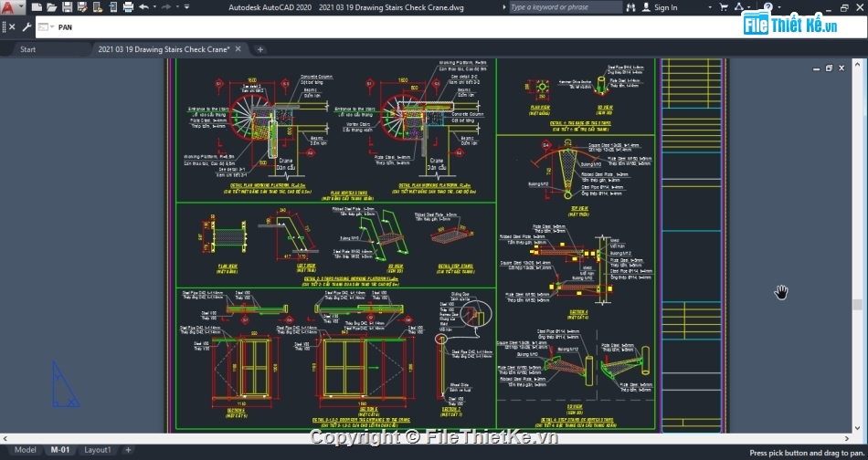Open Customize Quick Access Toolbar dropdown
The width and height of the screenshot is (868, 460).
[x=186, y=7]
